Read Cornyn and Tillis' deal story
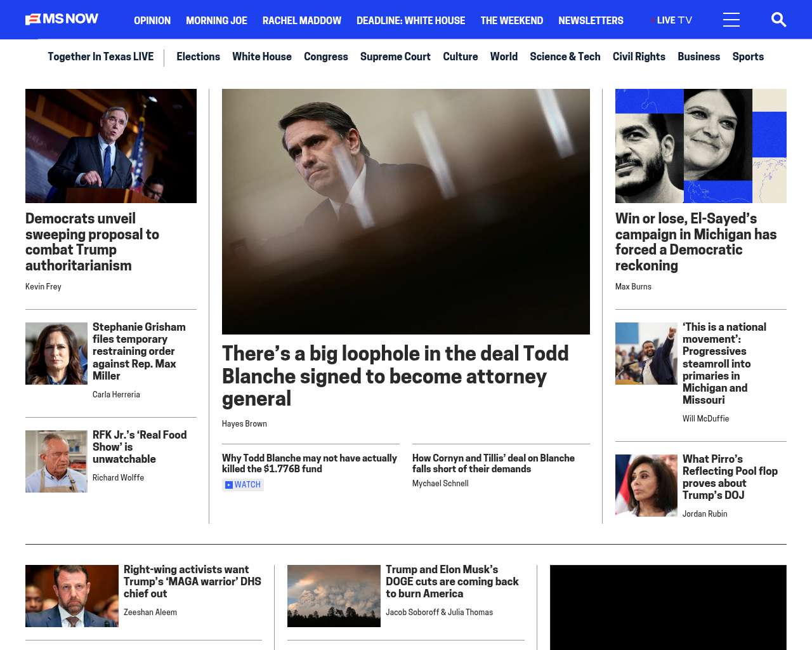This screenshot has height=650, width=812. point(494,463)
